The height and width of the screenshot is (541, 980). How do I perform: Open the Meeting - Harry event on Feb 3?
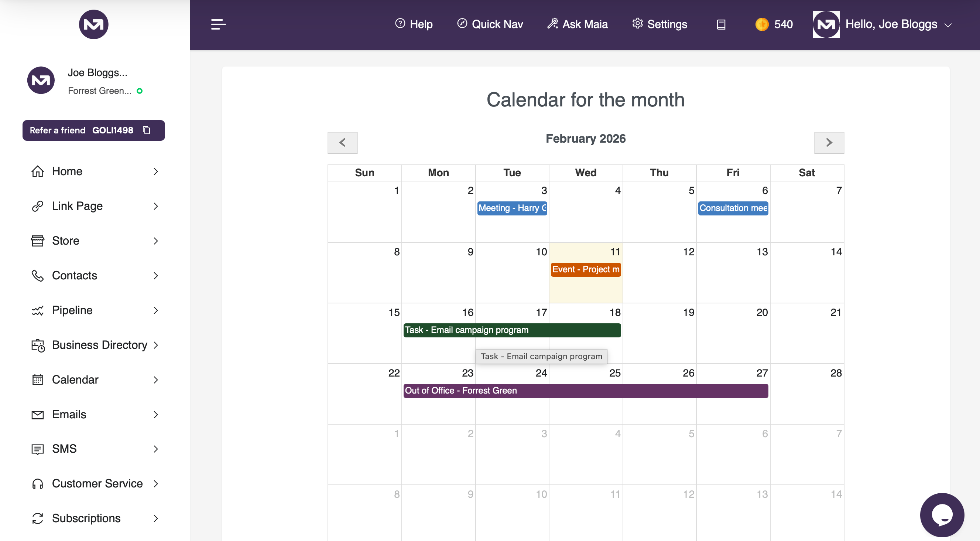point(512,208)
